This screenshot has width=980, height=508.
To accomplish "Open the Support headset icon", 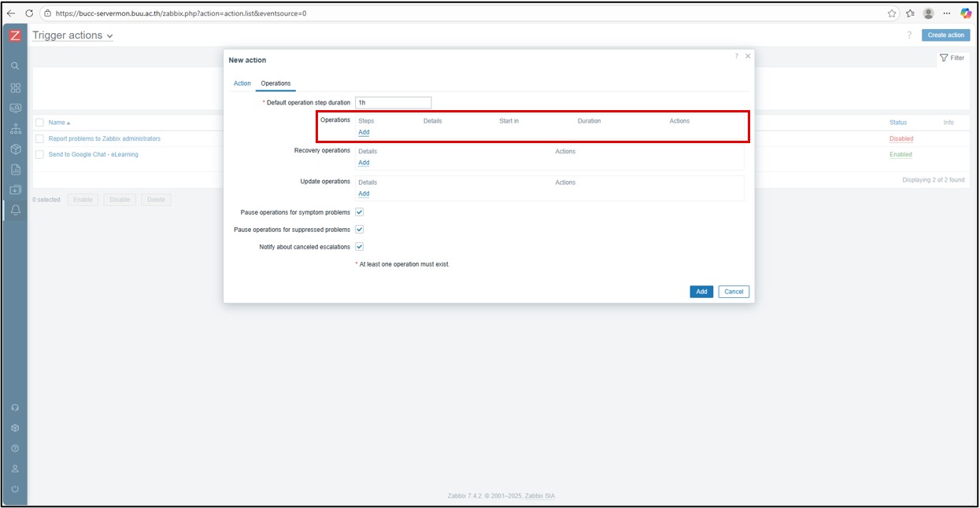I will click(x=15, y=407).
